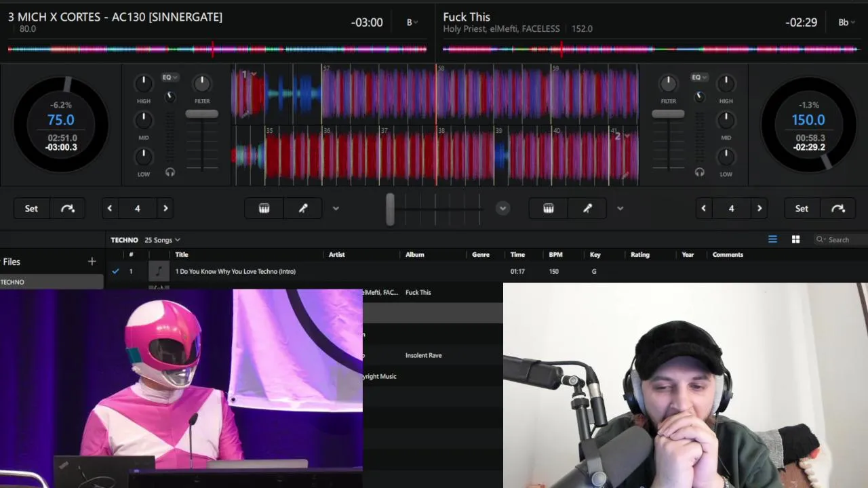The image size is (868, 488).
Task: Click in the library Search field
Action: [841, 239]
